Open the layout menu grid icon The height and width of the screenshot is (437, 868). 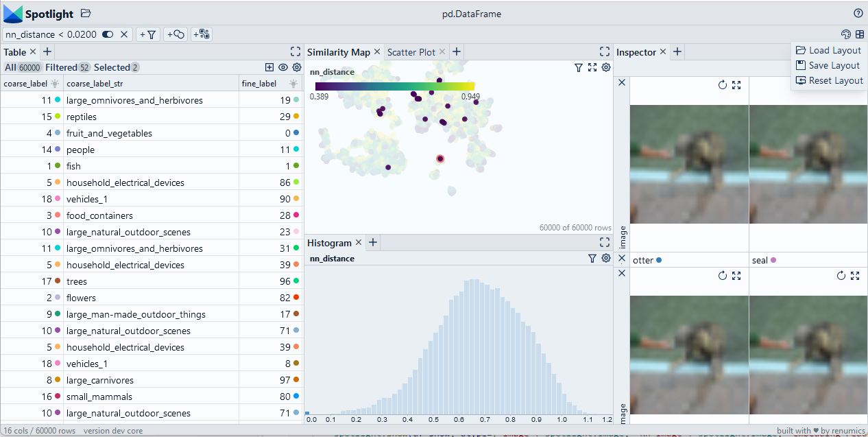859,34
